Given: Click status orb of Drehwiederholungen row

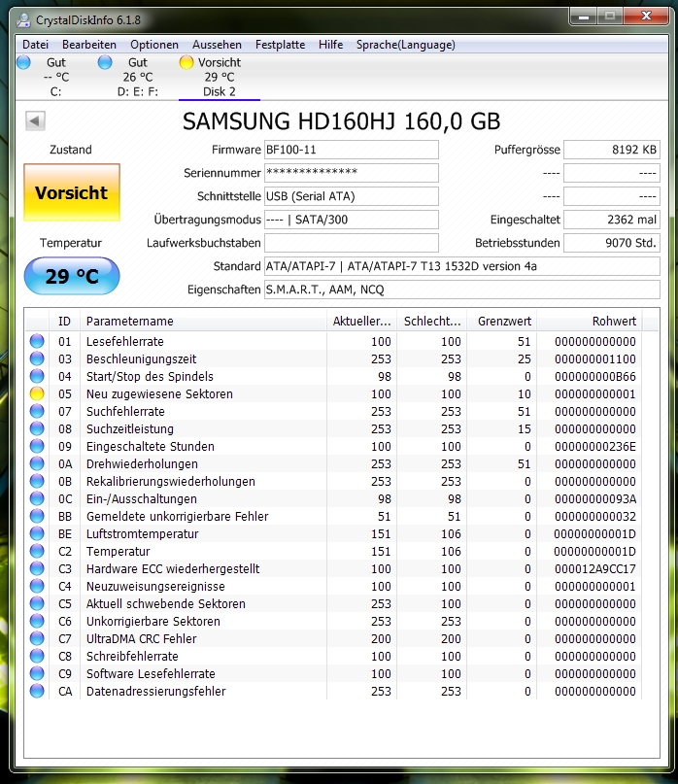Looking at the screenshot, I should coord(37,463).
